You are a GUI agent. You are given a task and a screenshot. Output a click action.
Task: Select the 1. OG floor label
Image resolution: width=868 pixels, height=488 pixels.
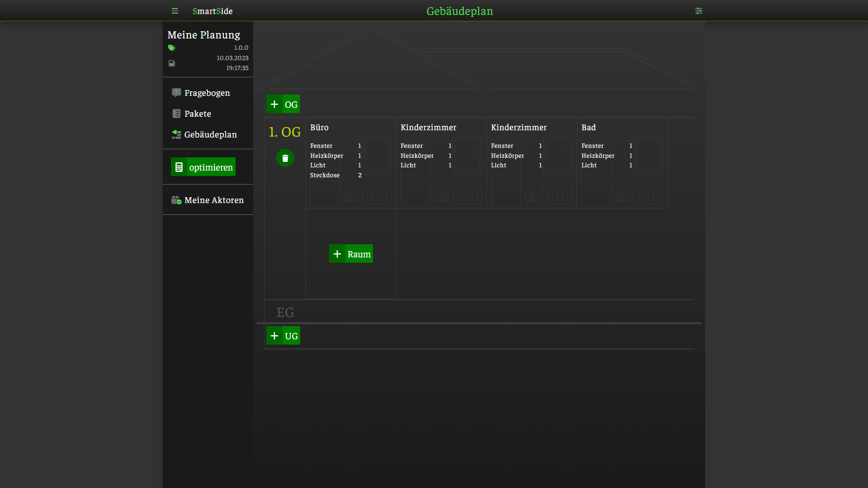tap(285, 132)
